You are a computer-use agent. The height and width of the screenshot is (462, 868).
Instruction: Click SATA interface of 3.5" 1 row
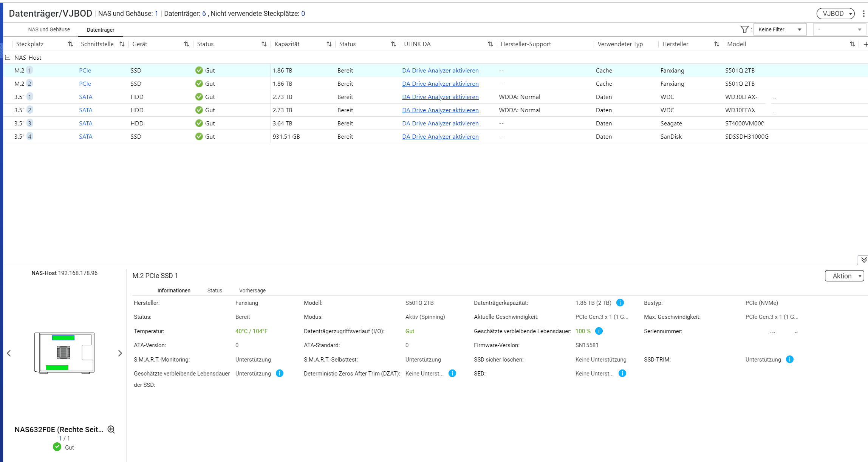tap(86, 97)
